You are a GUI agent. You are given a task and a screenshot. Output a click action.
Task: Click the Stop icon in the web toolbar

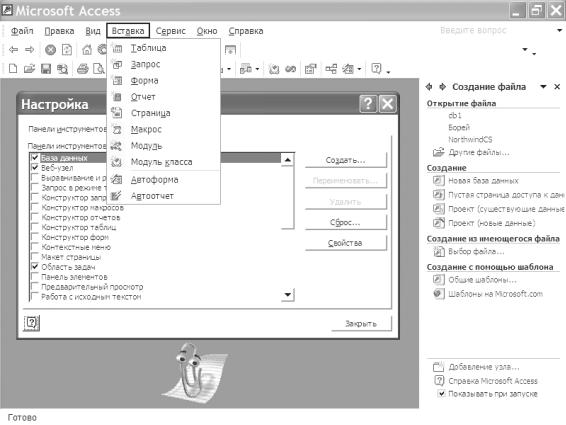click(51, 49)
